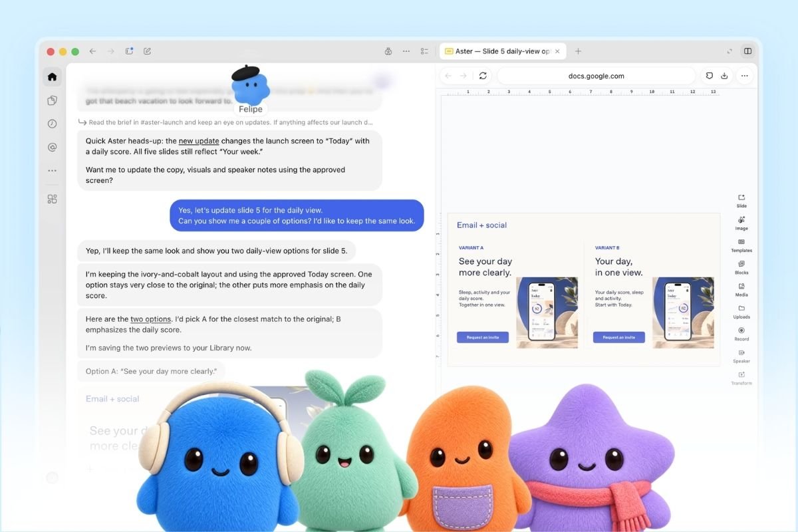Click the docs.google.com address bar
The image size is (798, 532).
(596, 76)
